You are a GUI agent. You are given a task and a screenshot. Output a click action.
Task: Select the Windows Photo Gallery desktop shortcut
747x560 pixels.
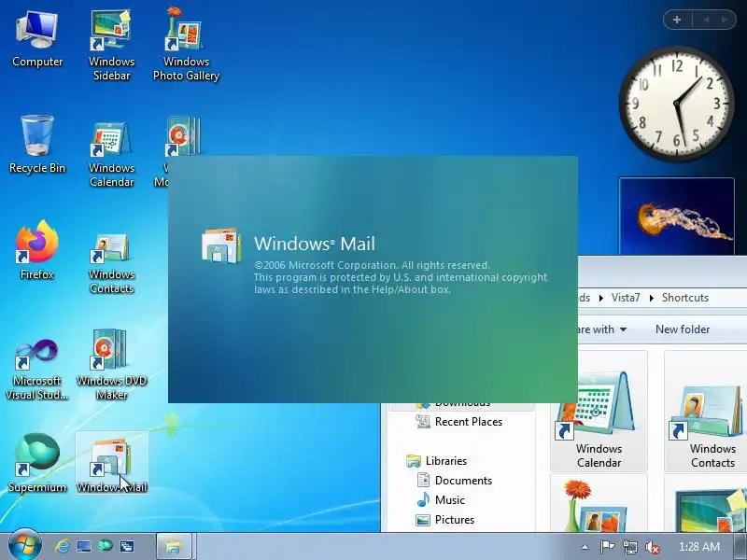(x=186, y=45)
